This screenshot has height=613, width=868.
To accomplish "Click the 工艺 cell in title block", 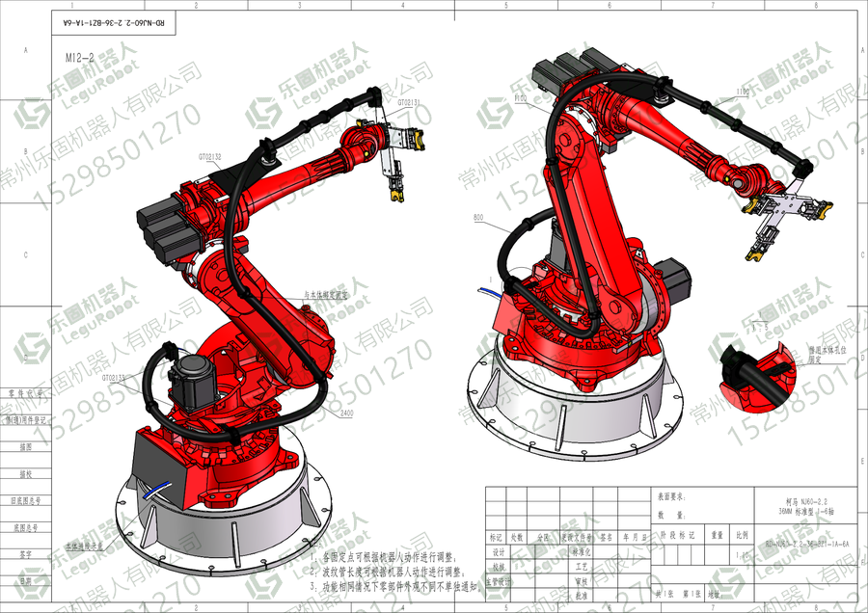I will (x=582, y=567).
